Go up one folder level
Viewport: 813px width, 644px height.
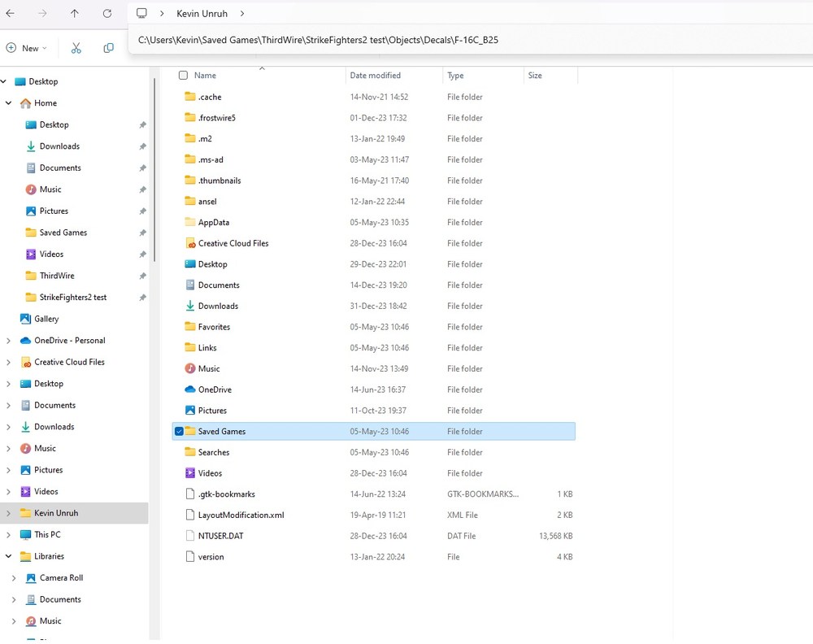pos(75,14)
